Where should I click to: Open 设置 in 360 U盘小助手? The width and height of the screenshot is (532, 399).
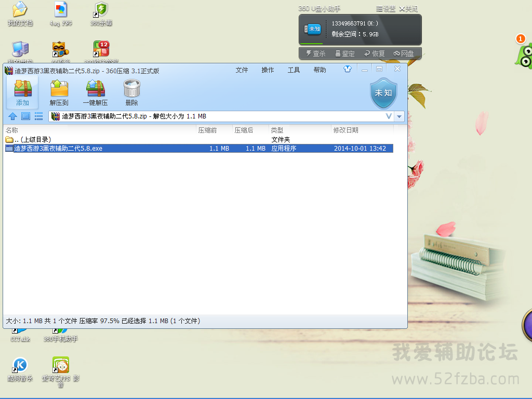386,8
